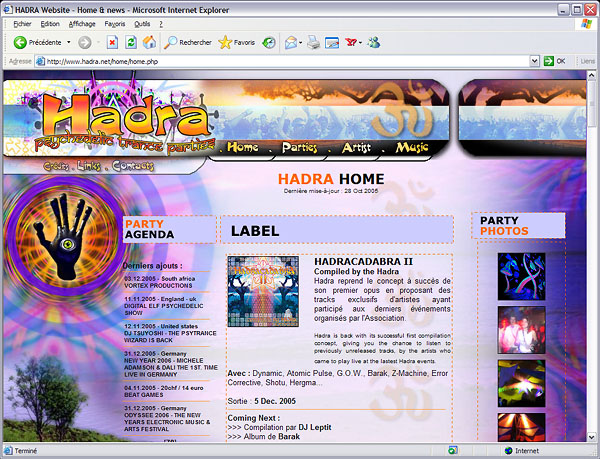Click the IE icon in title bar
Screen dimensions: 600x459
pyautogui.click(x=7, y=10)
